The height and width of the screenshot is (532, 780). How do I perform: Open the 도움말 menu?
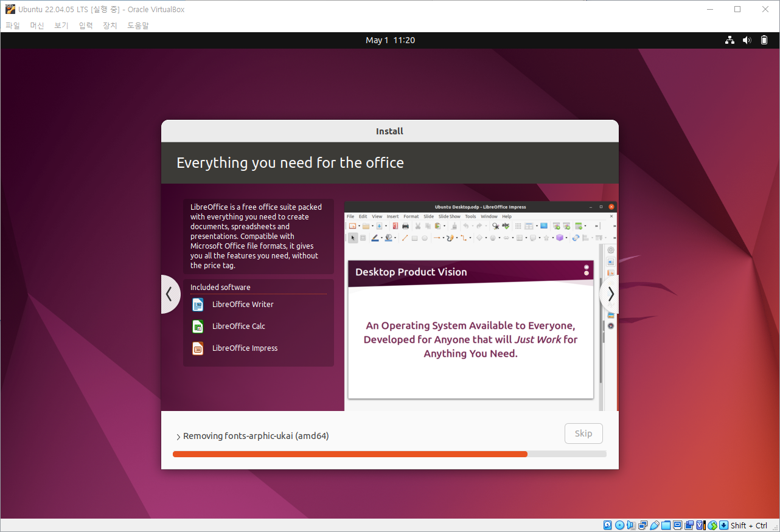pyautogui.click(x=138, y=26)
